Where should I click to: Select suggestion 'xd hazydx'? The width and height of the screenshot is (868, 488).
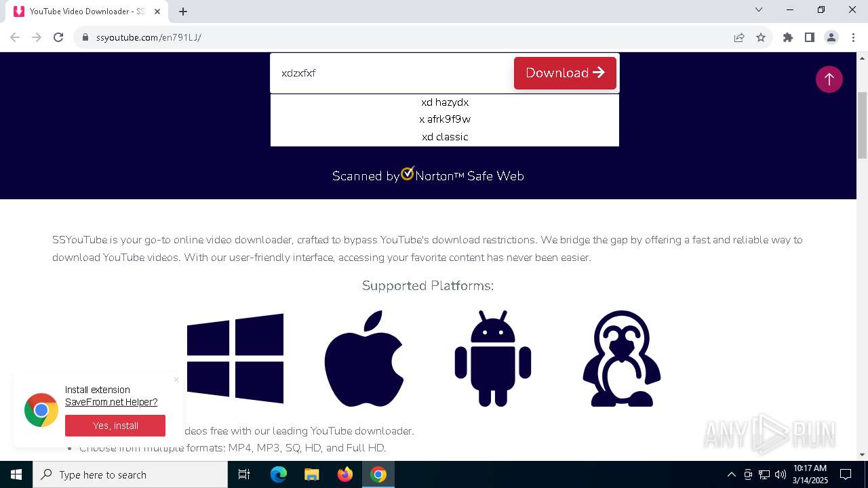click(x=445, y=102)
